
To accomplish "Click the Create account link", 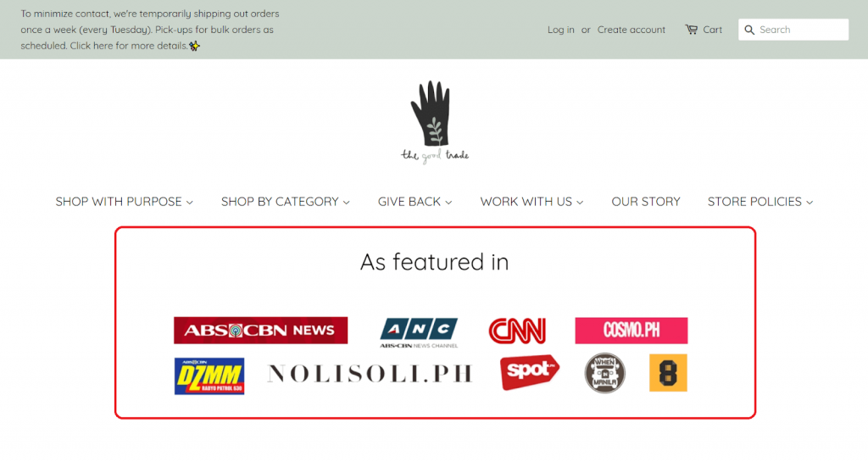I will click(x=631, y=30).
